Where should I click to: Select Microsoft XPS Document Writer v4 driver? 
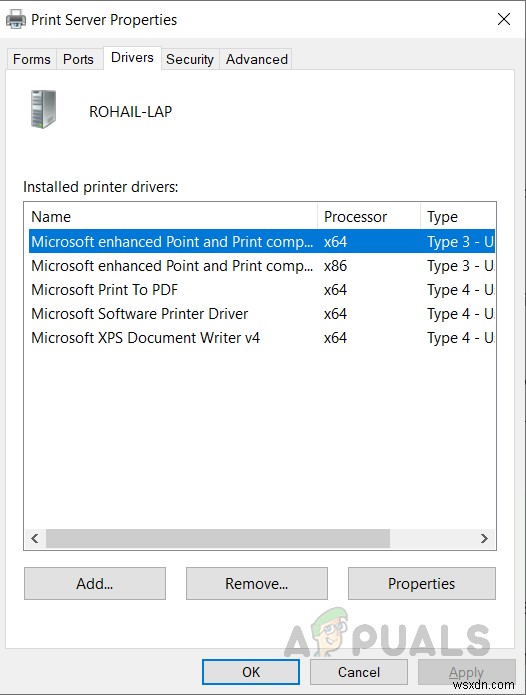pos(261,338)
